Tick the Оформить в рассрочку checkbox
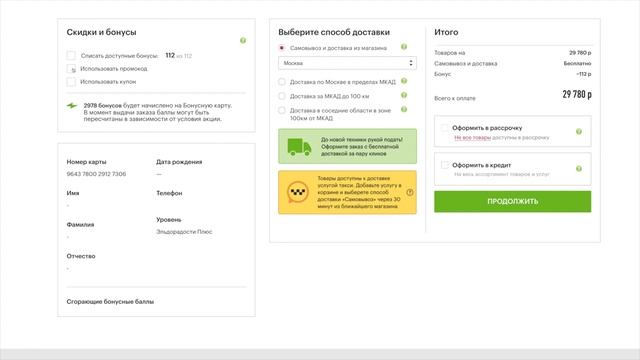 click(x=444, y=128)
